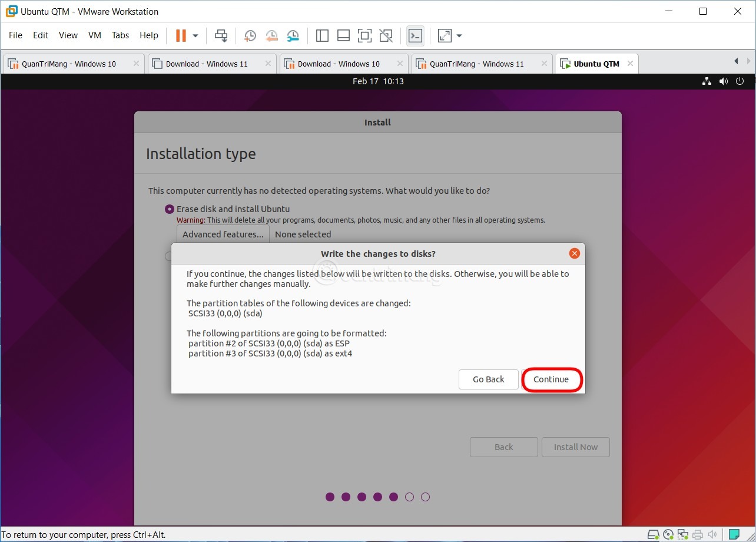Close the QuanTriMang - Windows 11 tab
This screenshot has height=542, width=756.
pyautogui.click(x=544, y=64)
